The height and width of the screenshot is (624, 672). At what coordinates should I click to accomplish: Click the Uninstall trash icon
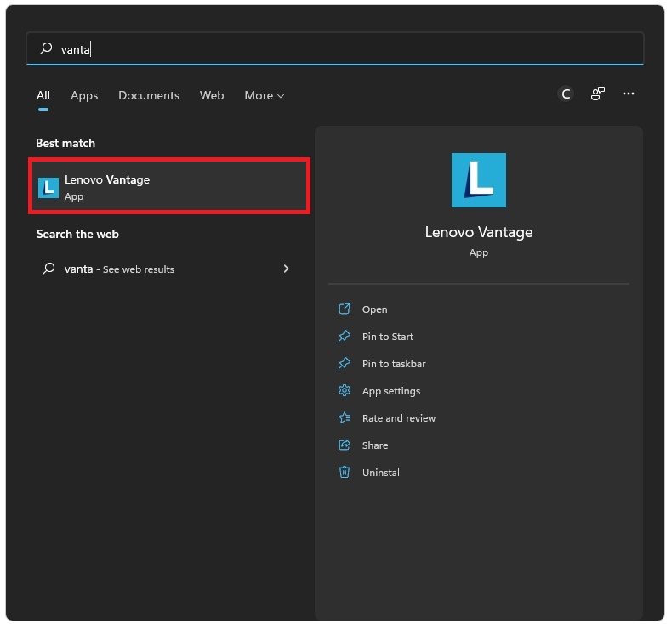point(345,473)
